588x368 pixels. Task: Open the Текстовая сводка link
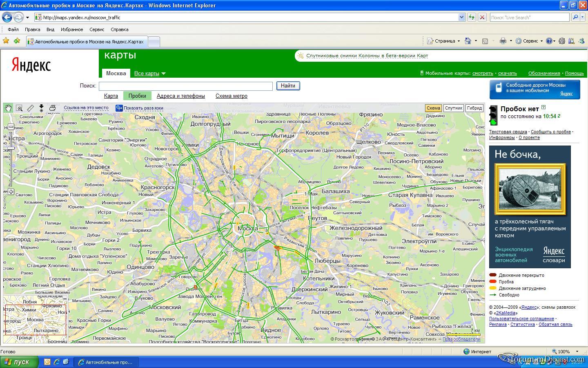508,132
